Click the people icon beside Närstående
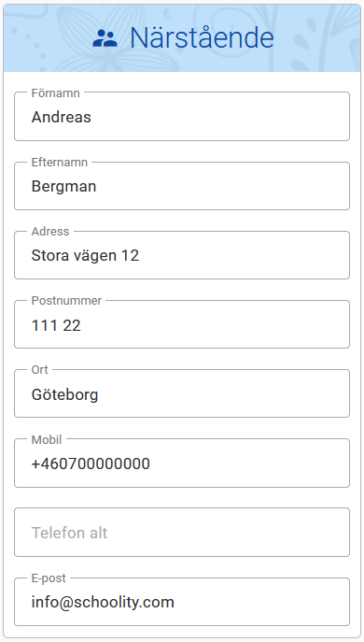 pos(105,38)
